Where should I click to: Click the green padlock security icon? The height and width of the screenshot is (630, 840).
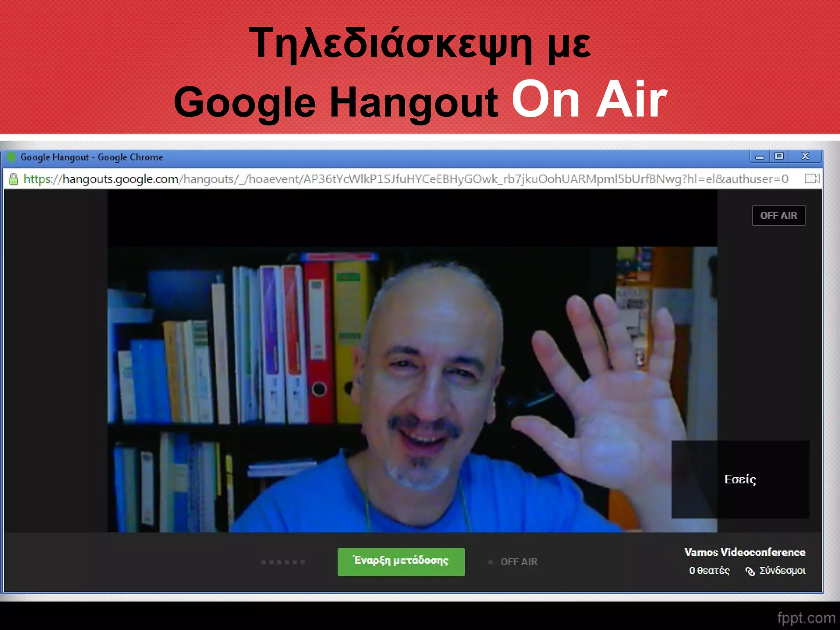pos(14,179)
